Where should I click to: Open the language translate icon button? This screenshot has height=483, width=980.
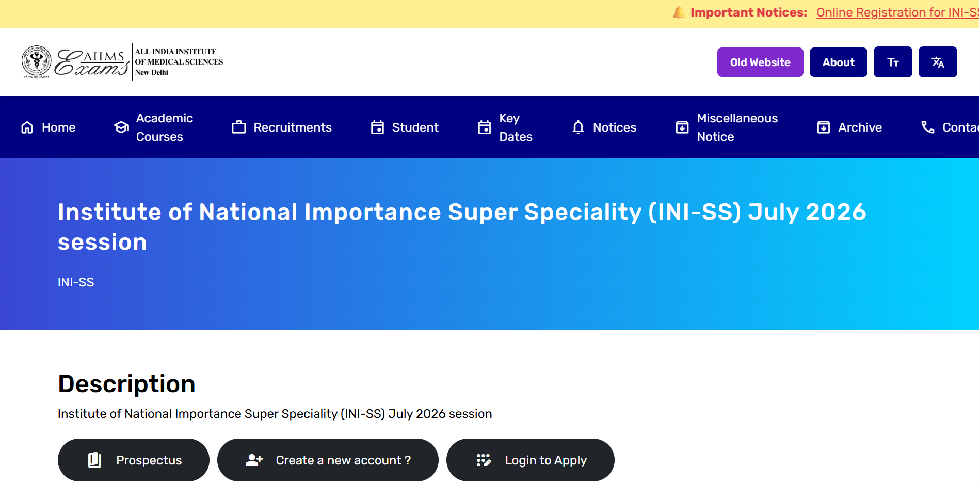pyautogui.click(x=937, y=62)
